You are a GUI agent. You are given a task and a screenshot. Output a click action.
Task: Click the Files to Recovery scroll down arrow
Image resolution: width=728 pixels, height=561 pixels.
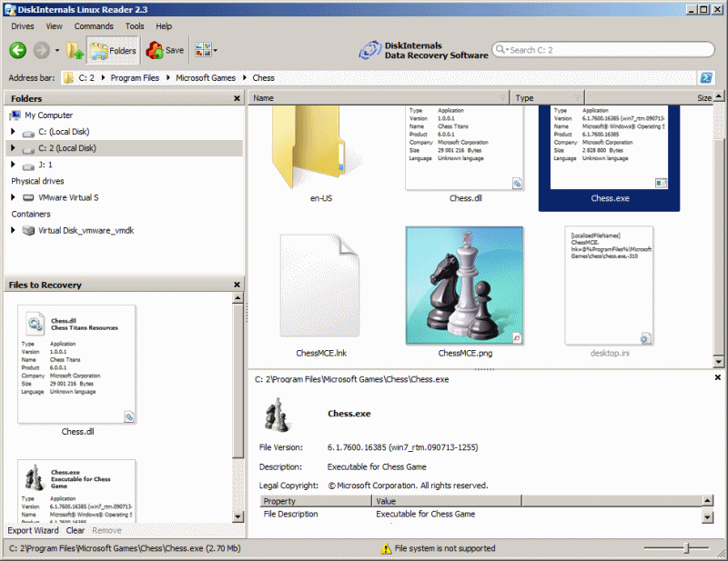coord(238,517)
